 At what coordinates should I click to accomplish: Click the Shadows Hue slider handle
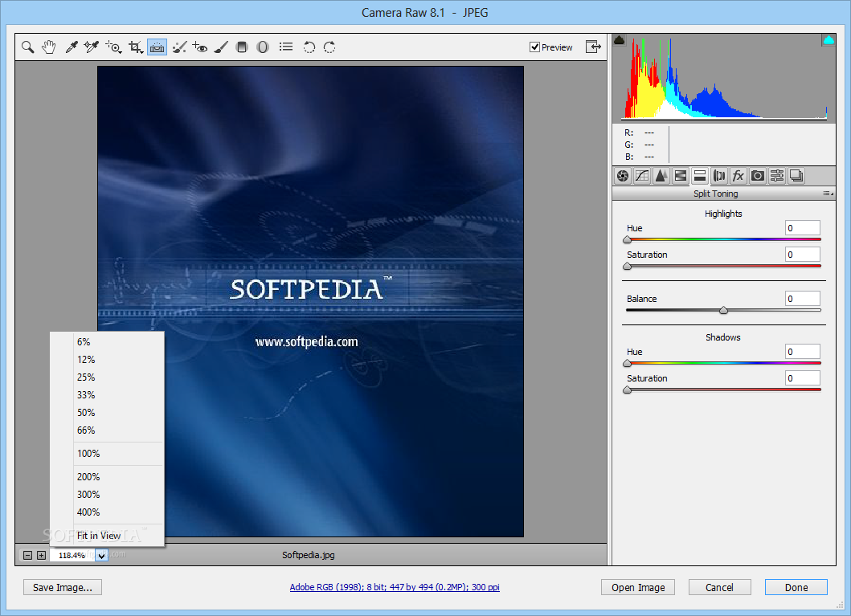628,363
